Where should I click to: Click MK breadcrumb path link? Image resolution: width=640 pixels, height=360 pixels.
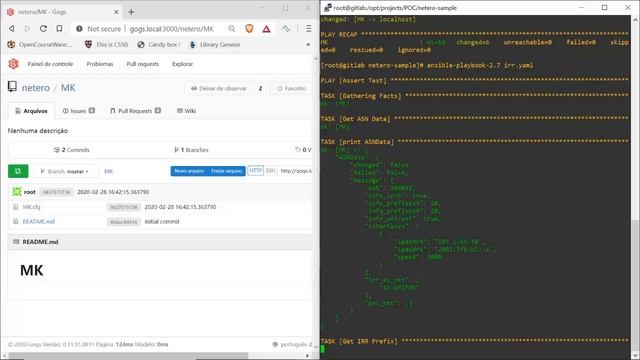(x=109, y=171)
